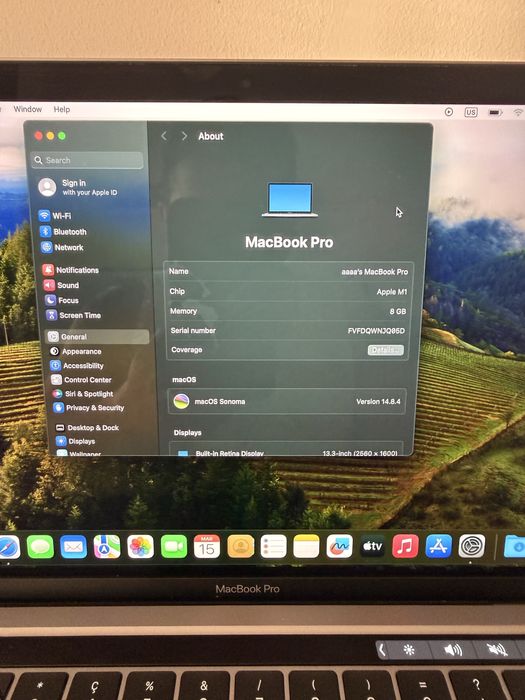Open Mail from the Dock
This screenshot has width=525, height=700.
tap(74, 547)
